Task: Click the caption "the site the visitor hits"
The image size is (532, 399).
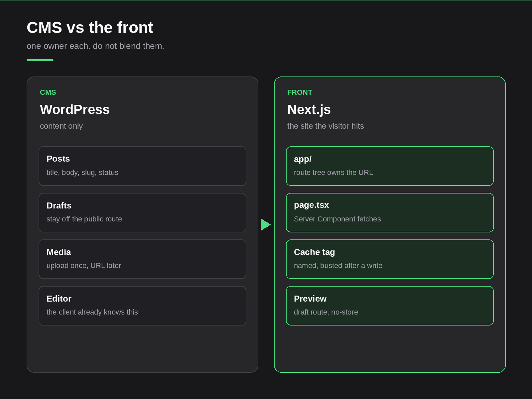Action: pos(326,126)
